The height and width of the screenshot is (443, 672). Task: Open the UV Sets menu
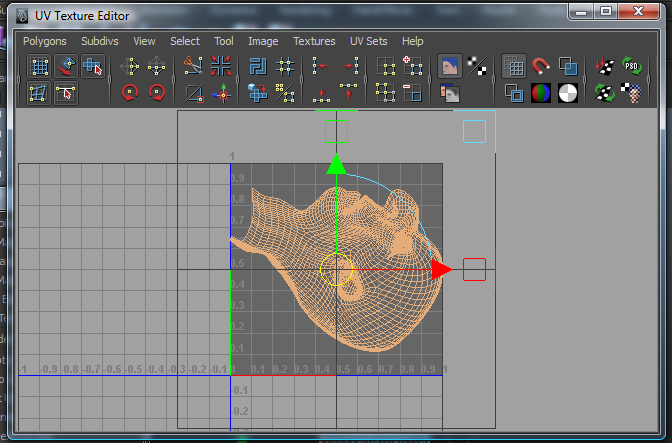click(x=367, y=41)
